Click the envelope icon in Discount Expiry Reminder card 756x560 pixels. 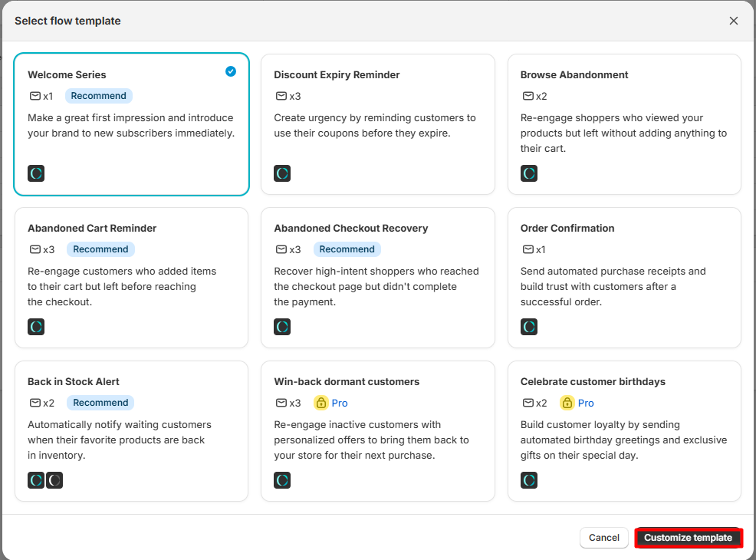281,96
